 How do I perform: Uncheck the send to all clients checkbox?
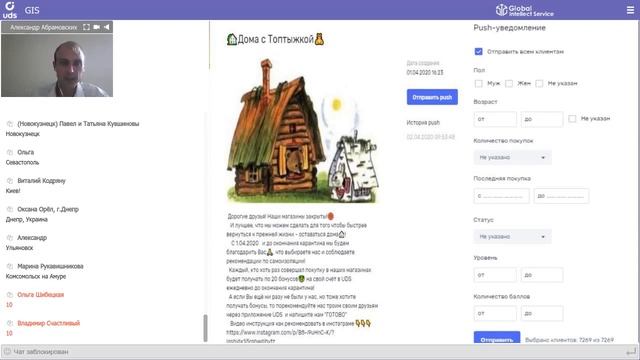[478, 51]
